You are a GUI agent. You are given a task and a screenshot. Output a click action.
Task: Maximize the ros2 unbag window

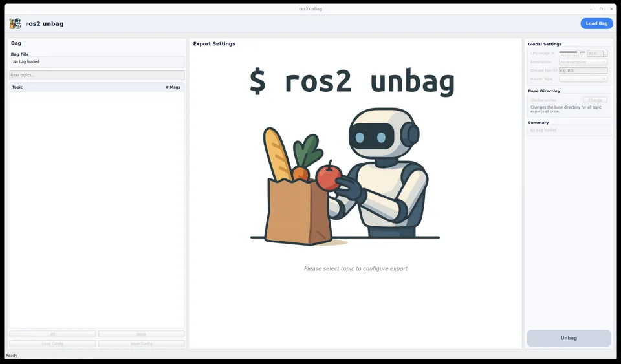(x=601, y=9)
